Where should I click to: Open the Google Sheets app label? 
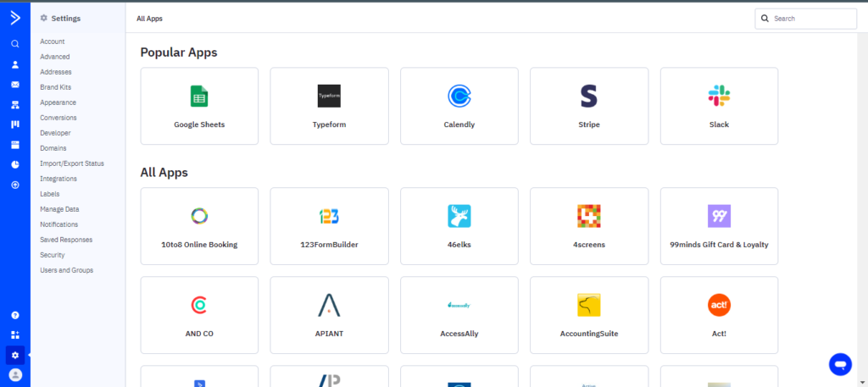tap(199, 125)
